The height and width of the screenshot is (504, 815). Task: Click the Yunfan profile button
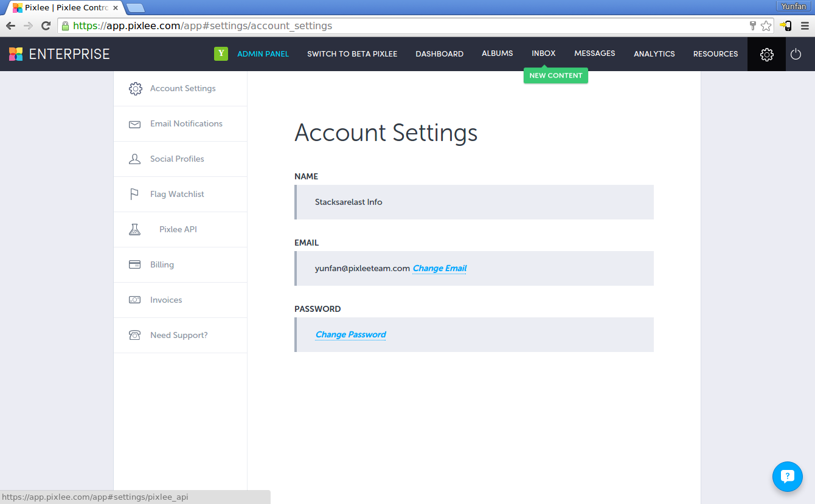coord(794,6)
